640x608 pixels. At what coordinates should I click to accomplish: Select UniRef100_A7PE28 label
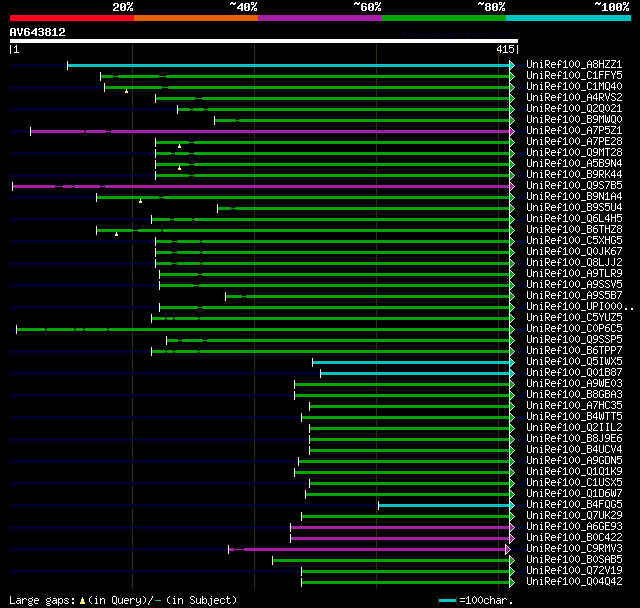point(574,142)
